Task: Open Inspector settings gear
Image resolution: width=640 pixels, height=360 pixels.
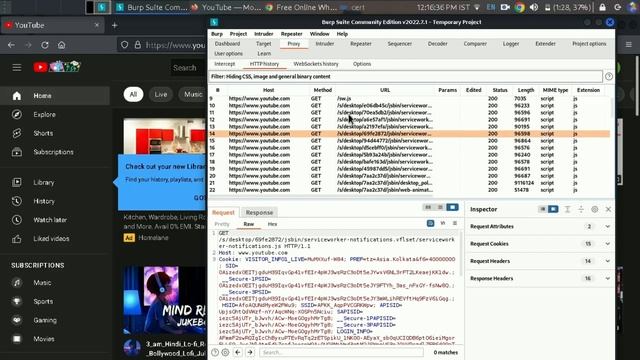Action: pyautogui.click(x=594, y=209)
